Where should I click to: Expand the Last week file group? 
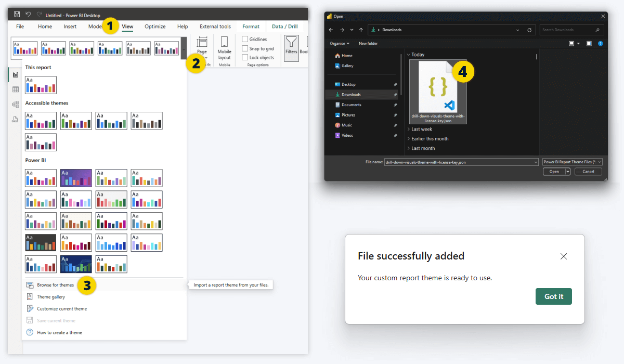[409, 129]
